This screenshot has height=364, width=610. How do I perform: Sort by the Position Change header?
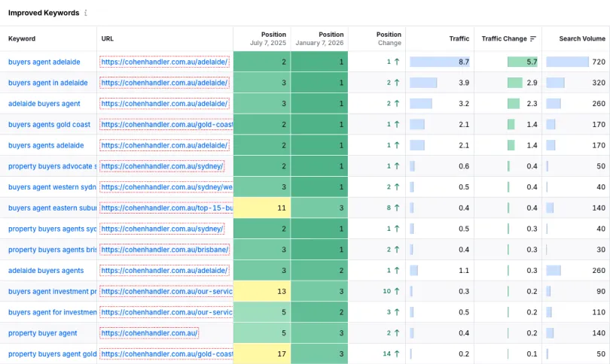click(389, 38)
